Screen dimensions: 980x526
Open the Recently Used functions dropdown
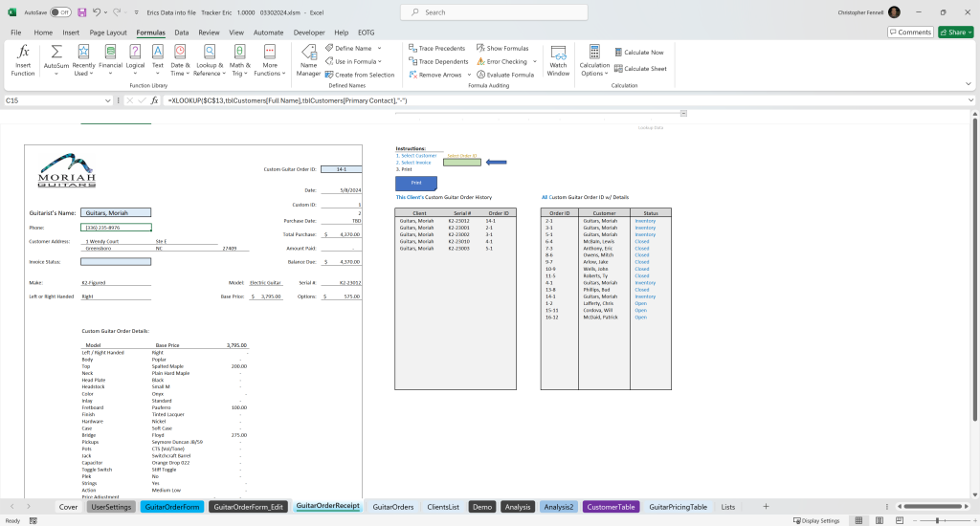[x=84, y=60]
